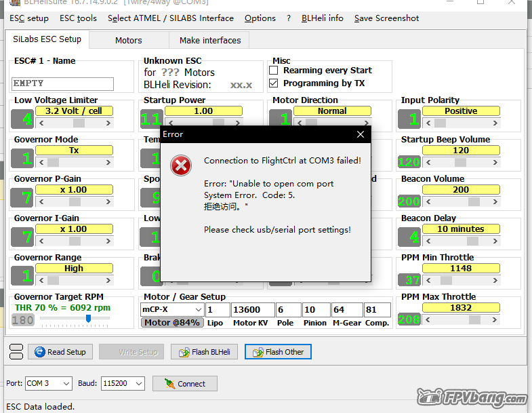Click the Motor KV field 13600

[x=253, y=310]
